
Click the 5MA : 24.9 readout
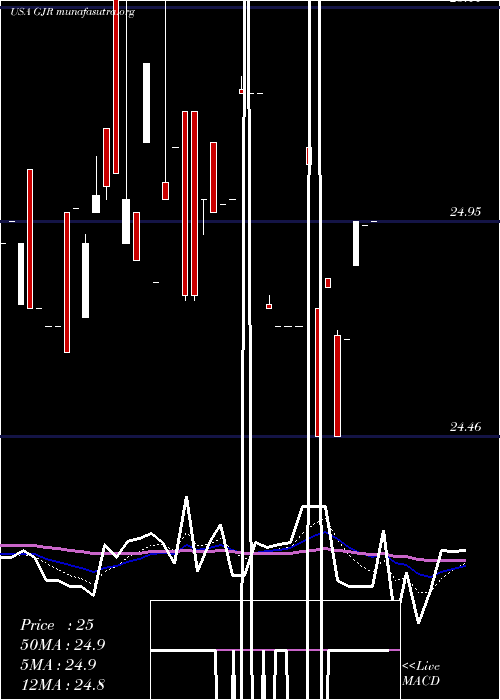click(x=58, y=665)
